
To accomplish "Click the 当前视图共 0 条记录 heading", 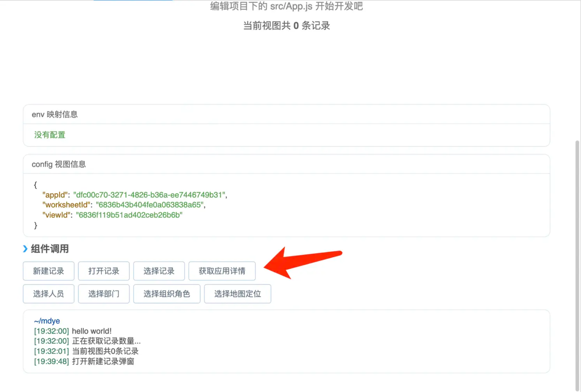I will (x=286, y=26).
